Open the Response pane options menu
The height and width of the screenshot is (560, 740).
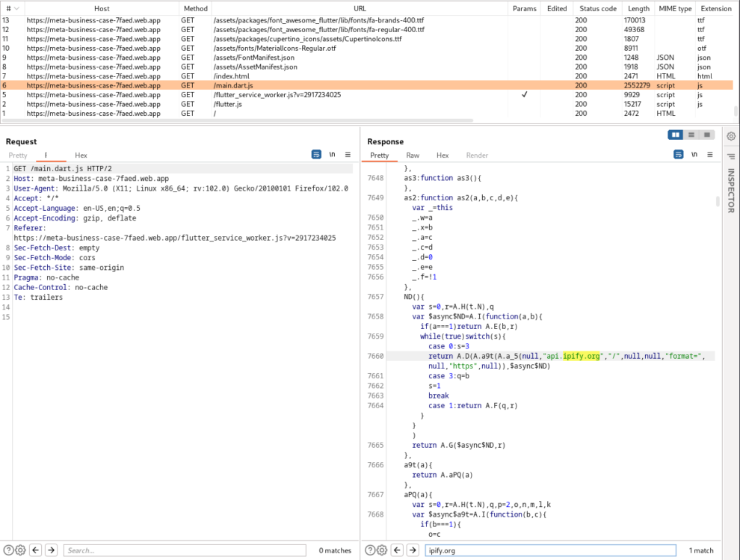710,155
